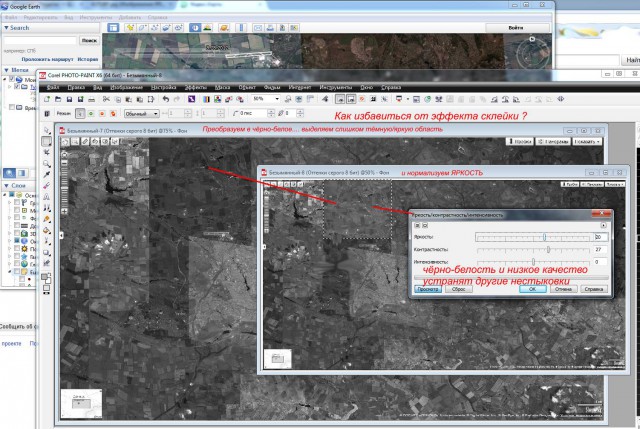Screen dimensions: 640x429
Task: Toggle historical imagery clock icon in Google Earth
Action: click(195, 28)
